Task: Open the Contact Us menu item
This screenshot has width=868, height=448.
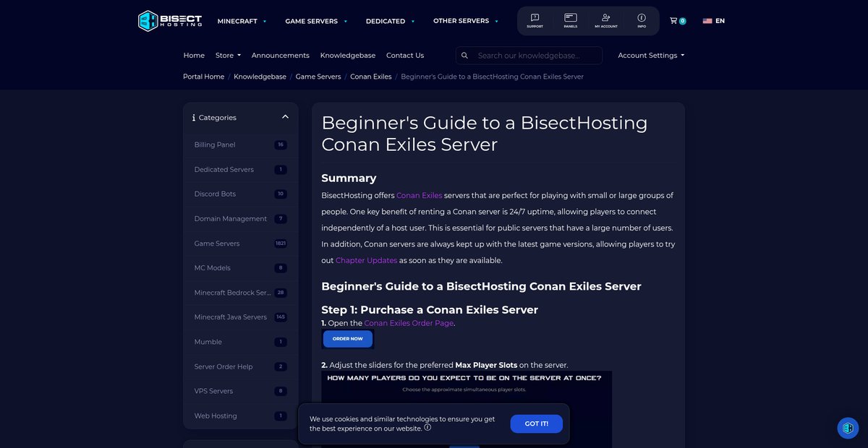Action: coord(405,55)
